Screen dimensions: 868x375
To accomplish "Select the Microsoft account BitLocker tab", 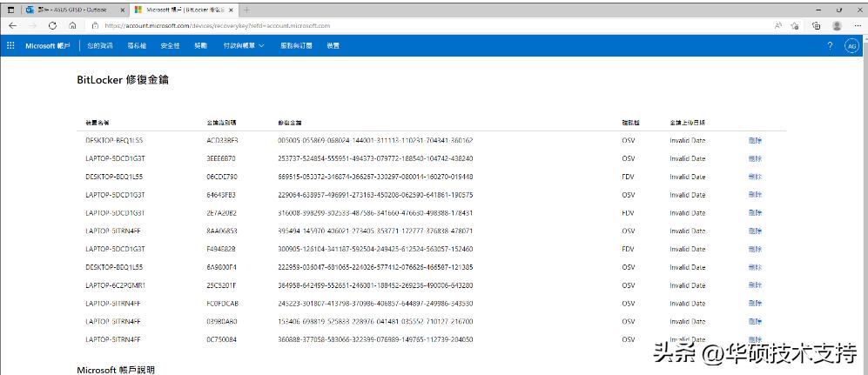I will pos(185,10).
